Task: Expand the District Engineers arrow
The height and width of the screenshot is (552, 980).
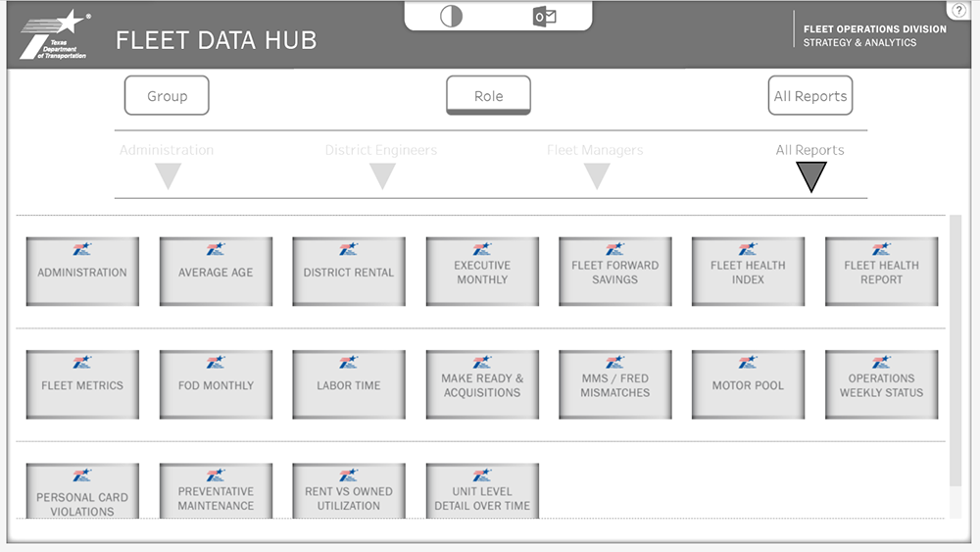Action: click(382, 176)
